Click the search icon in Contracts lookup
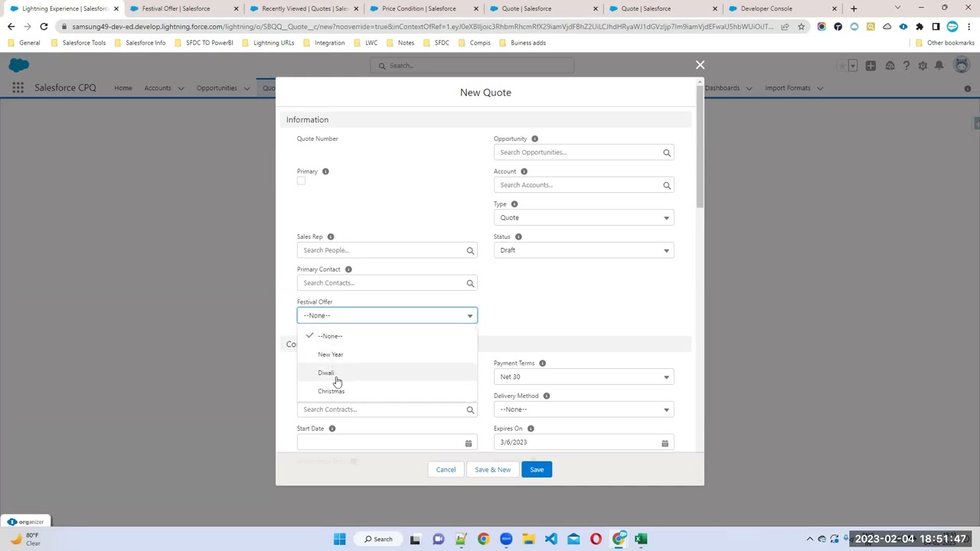 pos(470,409)
